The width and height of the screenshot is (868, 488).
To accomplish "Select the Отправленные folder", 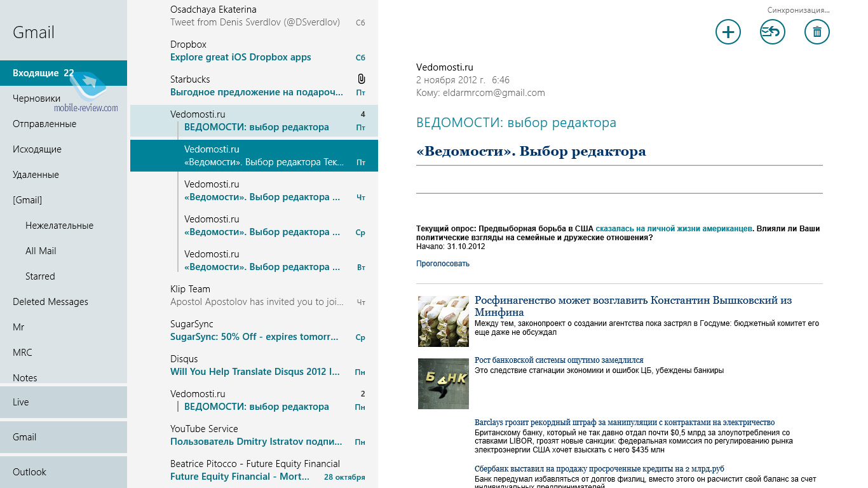I will (x=64, y=124).
